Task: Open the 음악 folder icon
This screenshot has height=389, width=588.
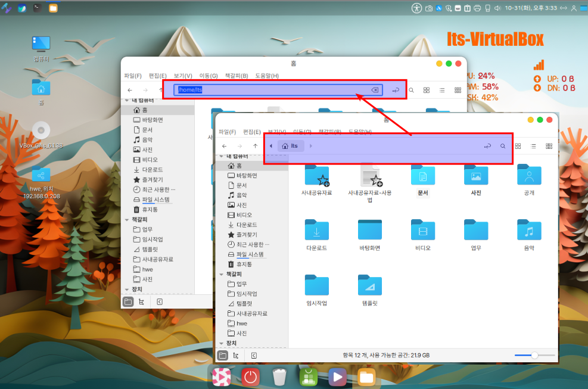Action: [x=529, y=231]
